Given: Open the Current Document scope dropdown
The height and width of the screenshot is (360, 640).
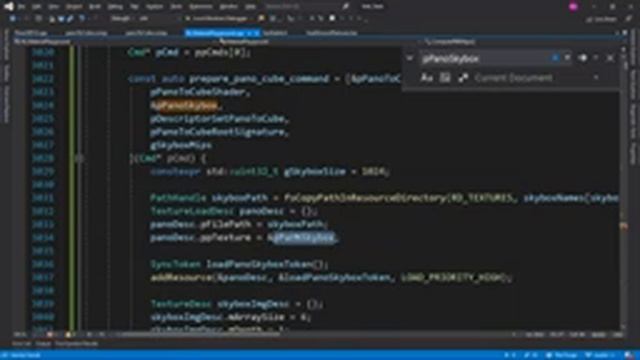Looking at the screenshot, I should 538,78.
